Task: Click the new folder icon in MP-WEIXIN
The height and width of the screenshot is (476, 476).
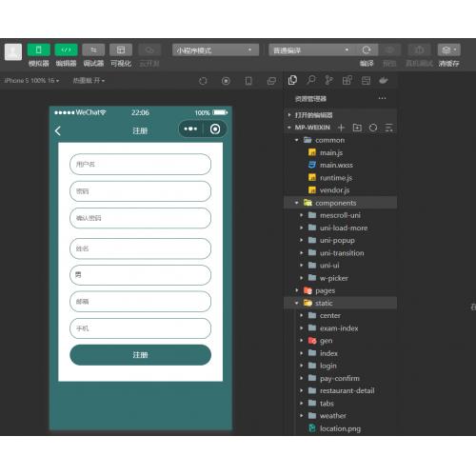Action: click(x=357, y=128)
